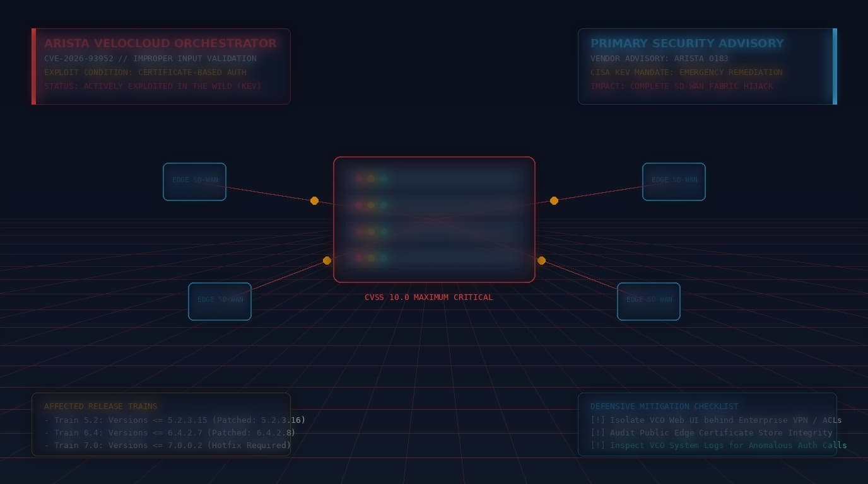868x484 pixels.
Task: Select the 'STATUS: ACTIVELY EXPLOITED IN THE WILD' line
Action: point(153,86)
